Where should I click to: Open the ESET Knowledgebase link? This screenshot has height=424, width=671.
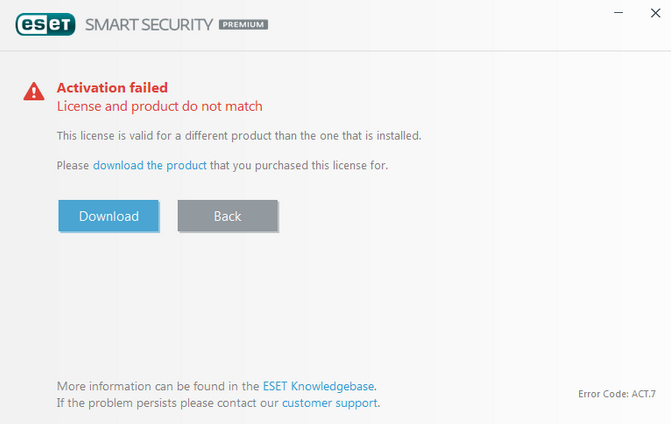click(319, 385)
